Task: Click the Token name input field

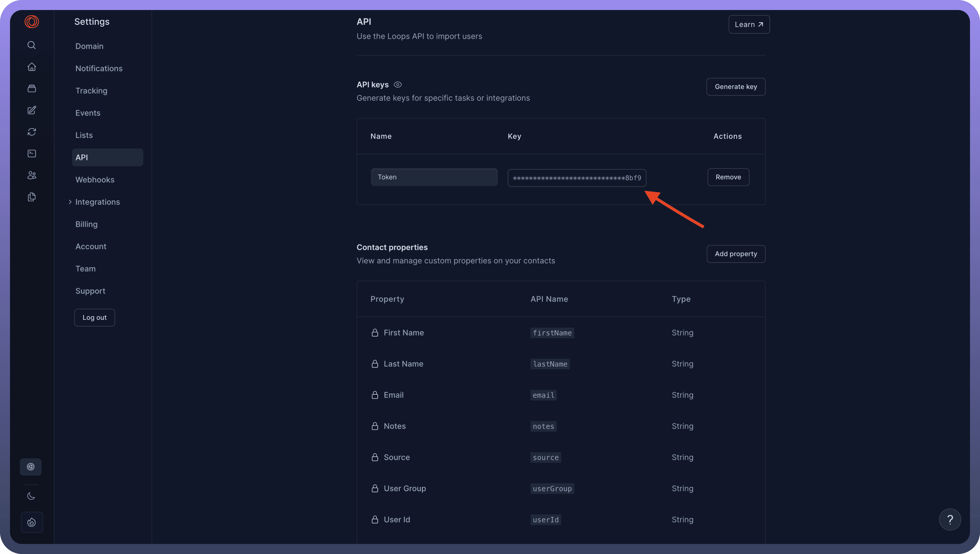Action: coord(434,177)
